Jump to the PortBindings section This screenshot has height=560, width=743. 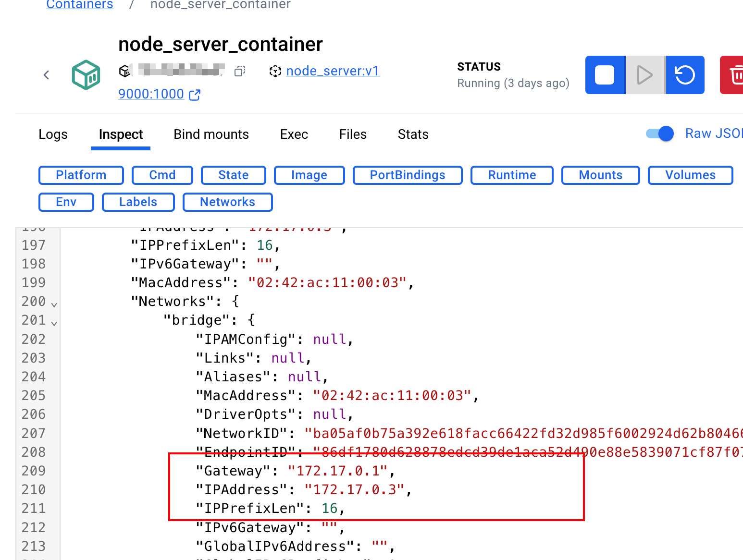pyautogui.click(x=408, y=175)
